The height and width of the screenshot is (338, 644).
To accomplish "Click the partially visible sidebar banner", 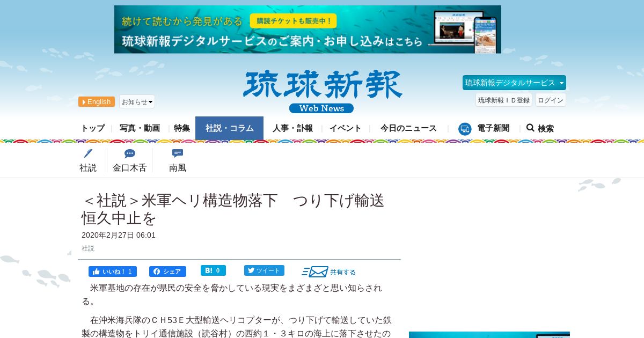I will (x=489, y=335).
